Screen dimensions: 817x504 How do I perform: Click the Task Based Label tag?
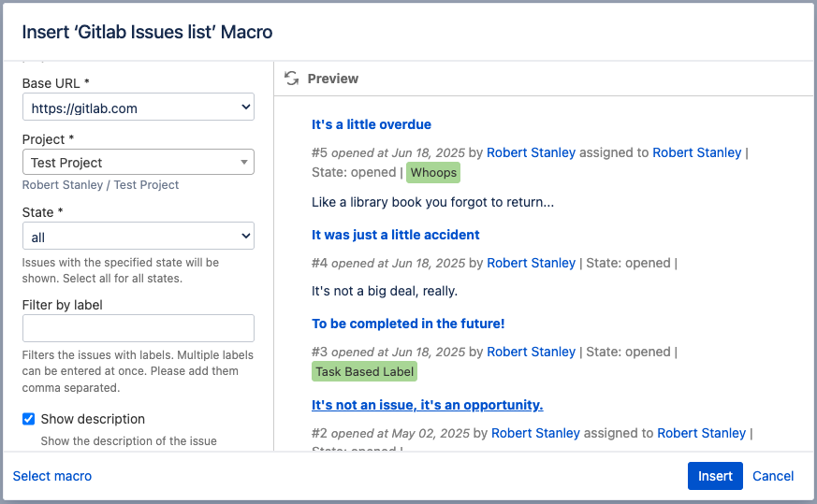pyautogui.click(x=364, y=372)
